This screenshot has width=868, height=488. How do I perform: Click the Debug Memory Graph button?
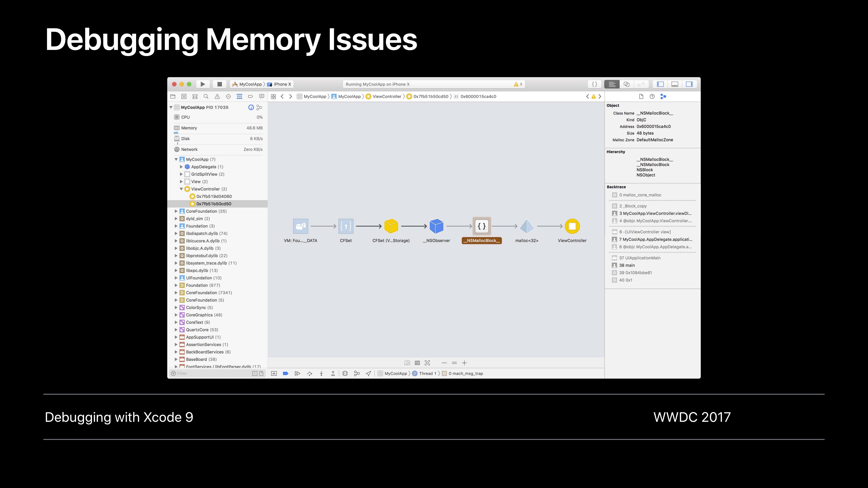(x=356, y=373)
